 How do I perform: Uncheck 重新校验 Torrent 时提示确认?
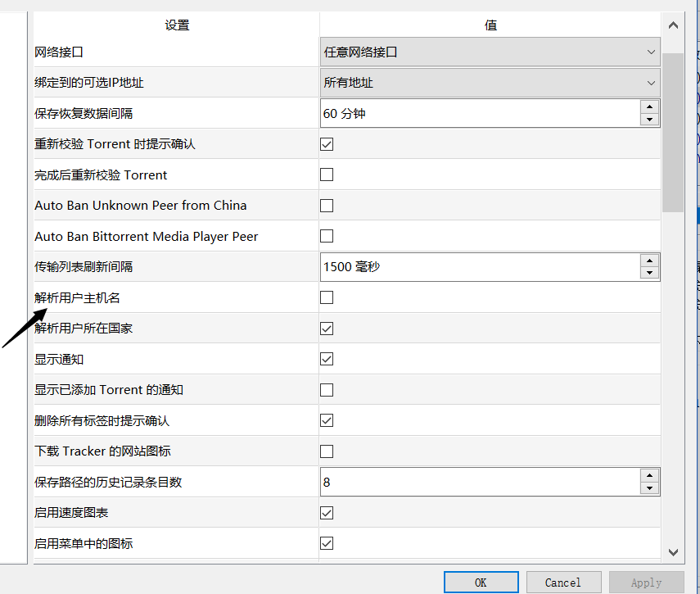(327, 144)
